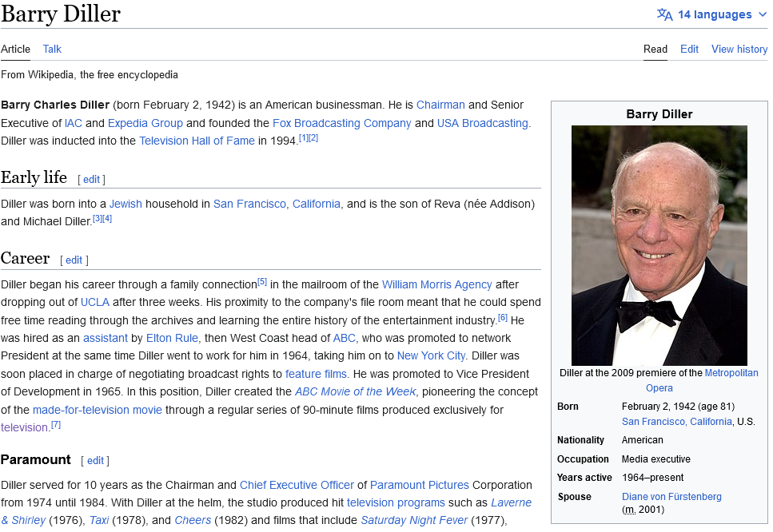Open the California link in Early life
Viewport: 773px width, 532px height.
tap(317, 204)
